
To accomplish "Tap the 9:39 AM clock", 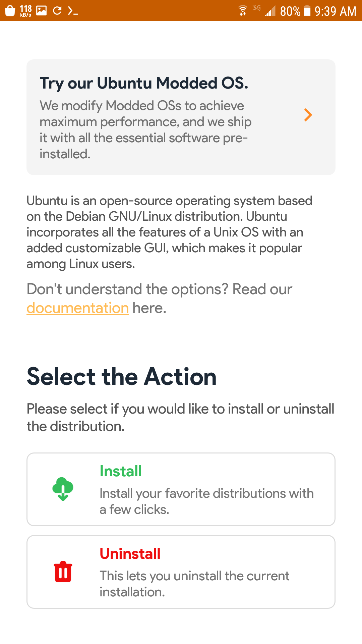I will [x=335, y=11].
